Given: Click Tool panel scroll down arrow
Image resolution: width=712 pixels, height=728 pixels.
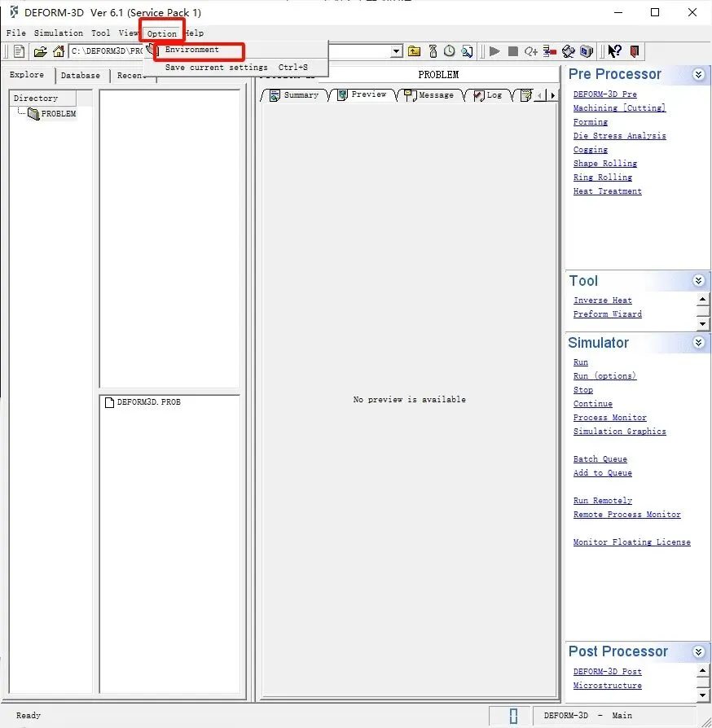Looking at the screenshot, I should (703, 323).
